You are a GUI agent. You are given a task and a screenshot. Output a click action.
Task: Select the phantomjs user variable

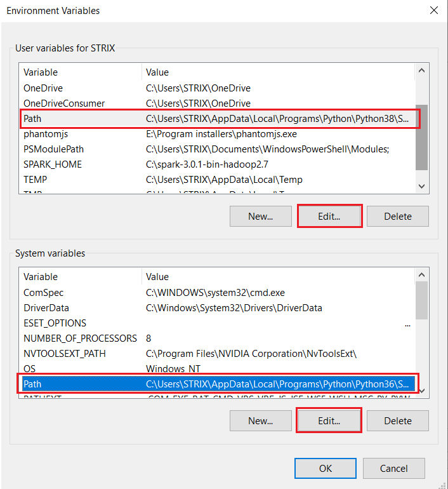tap(46, 134)
